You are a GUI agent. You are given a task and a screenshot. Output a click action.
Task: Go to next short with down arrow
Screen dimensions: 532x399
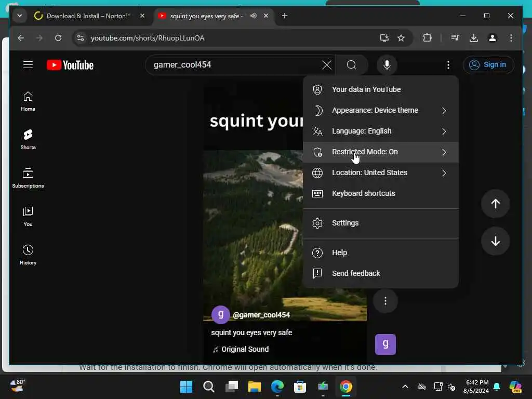point(495,241)
